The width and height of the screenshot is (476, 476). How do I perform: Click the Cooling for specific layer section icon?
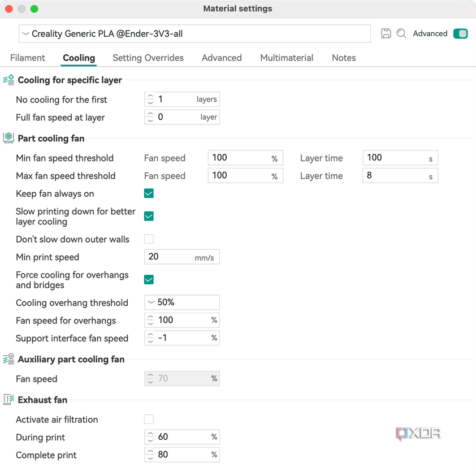click(8, 80)
